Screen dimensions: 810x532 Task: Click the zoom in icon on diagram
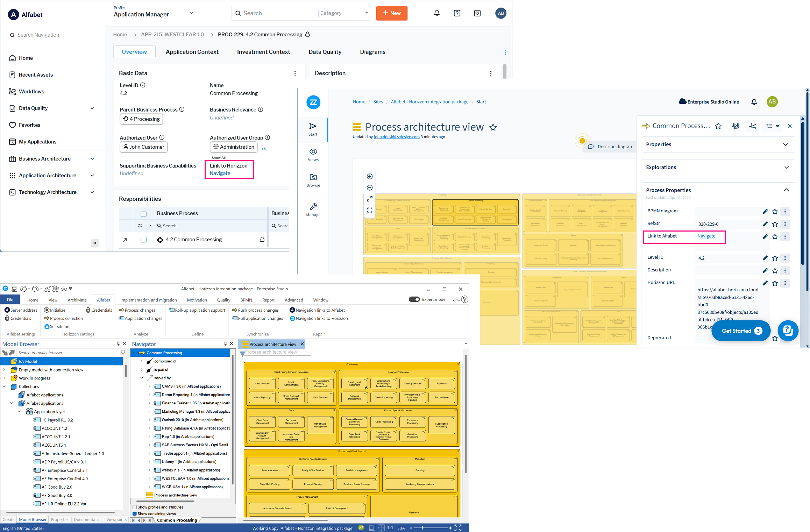pos(370,176)
